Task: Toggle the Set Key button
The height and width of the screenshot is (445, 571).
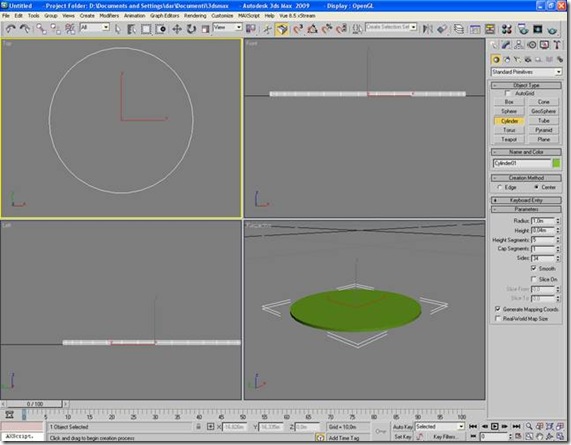Action: pos(403,436)
